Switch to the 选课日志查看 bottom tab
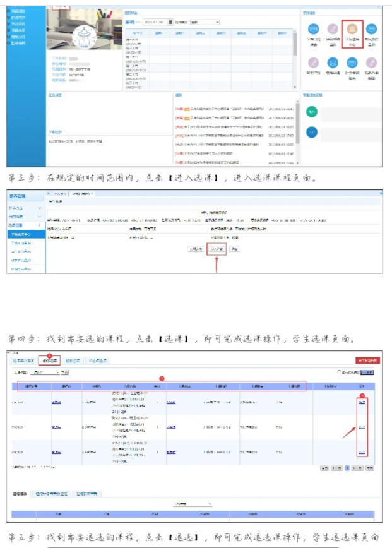392x548 pixels. point(86,494)
